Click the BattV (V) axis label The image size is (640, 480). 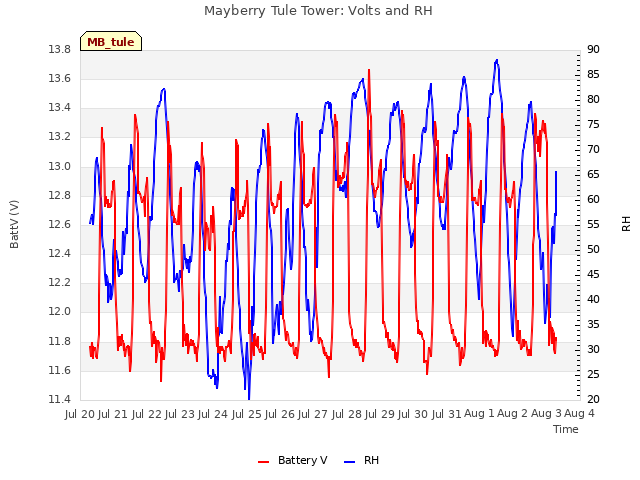(x=14, y=224)
